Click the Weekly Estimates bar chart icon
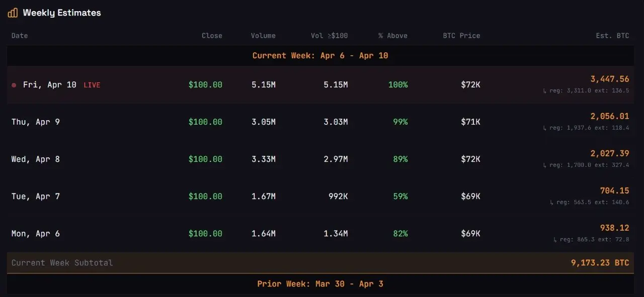The height and width of the screenshot is (297, 644). 13,13
